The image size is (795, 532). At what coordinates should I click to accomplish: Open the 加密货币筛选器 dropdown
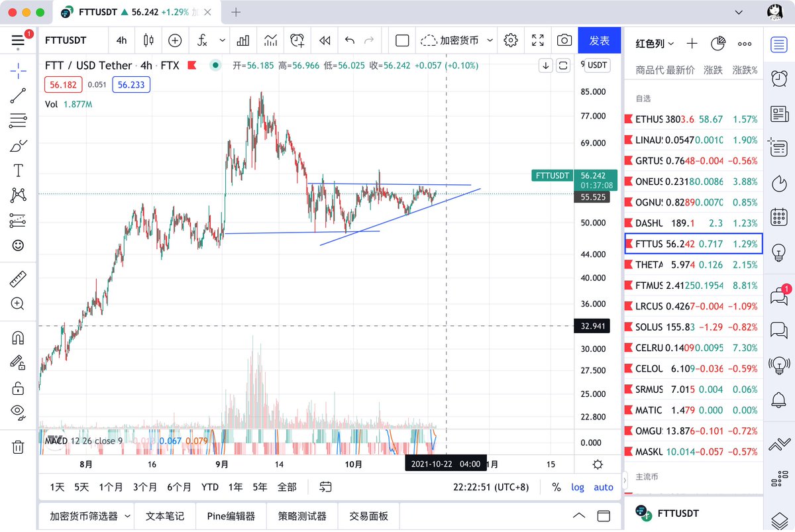pos(91,516)
